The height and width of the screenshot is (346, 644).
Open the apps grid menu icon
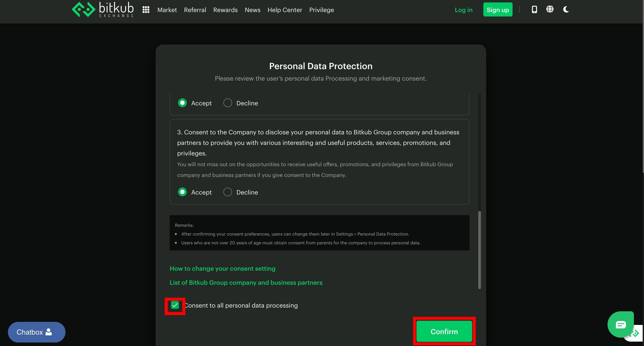[x=146, y=10]
